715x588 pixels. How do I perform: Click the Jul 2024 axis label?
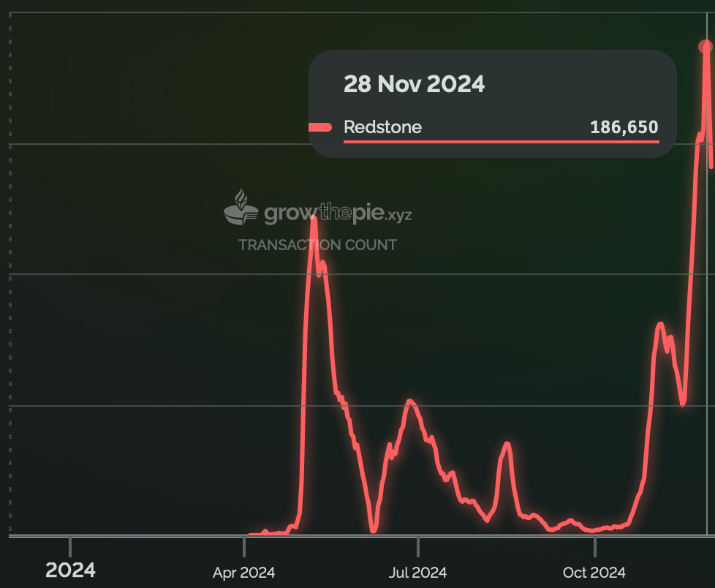tap(417, 573)
